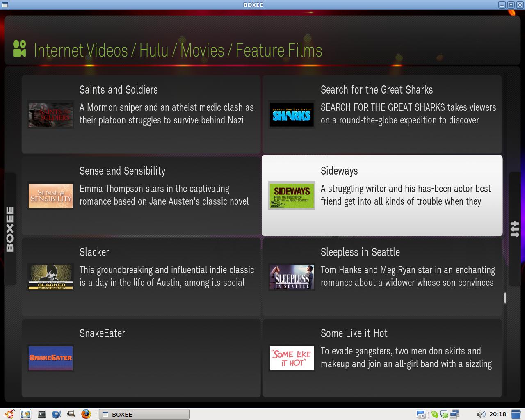Choose the Some Like it Hot title
The height and width of the screenshot is (420, 525).
(354, 333)
